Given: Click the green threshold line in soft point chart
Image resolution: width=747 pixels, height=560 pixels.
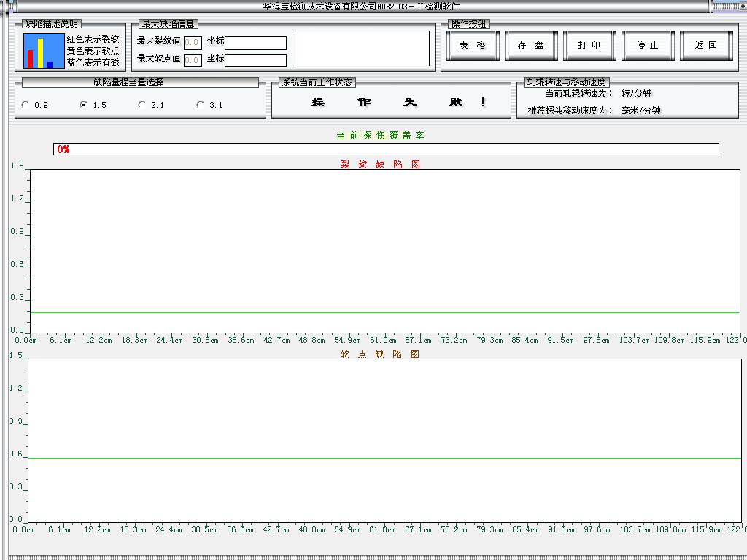Looking at the screenshot, I should tap(384, 458).
